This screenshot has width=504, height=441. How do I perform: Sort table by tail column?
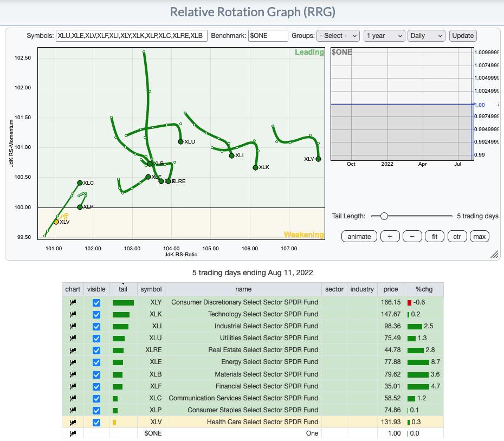coord(123,289)
